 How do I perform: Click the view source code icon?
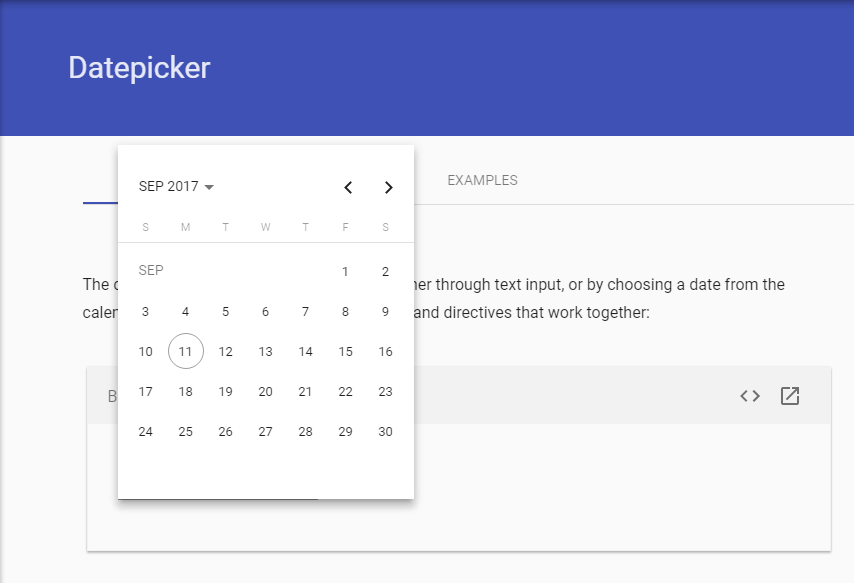pos(749,395)
